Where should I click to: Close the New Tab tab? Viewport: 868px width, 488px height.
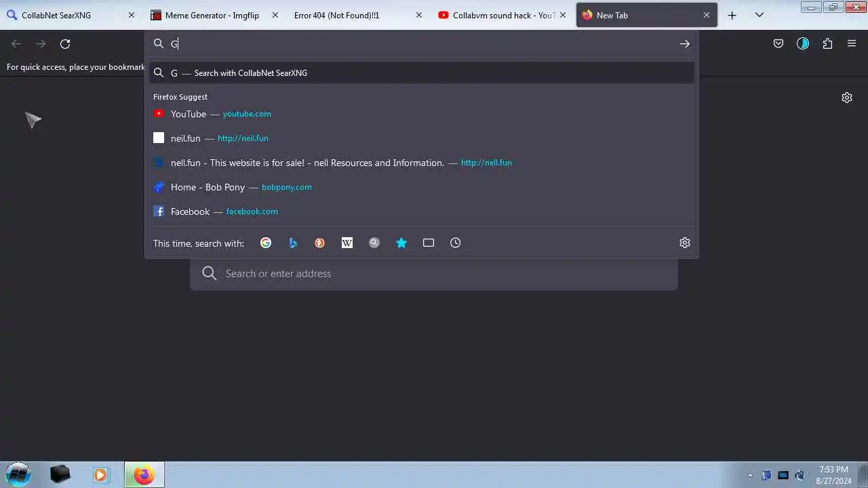pyautogui.click(x=707, y=15)
